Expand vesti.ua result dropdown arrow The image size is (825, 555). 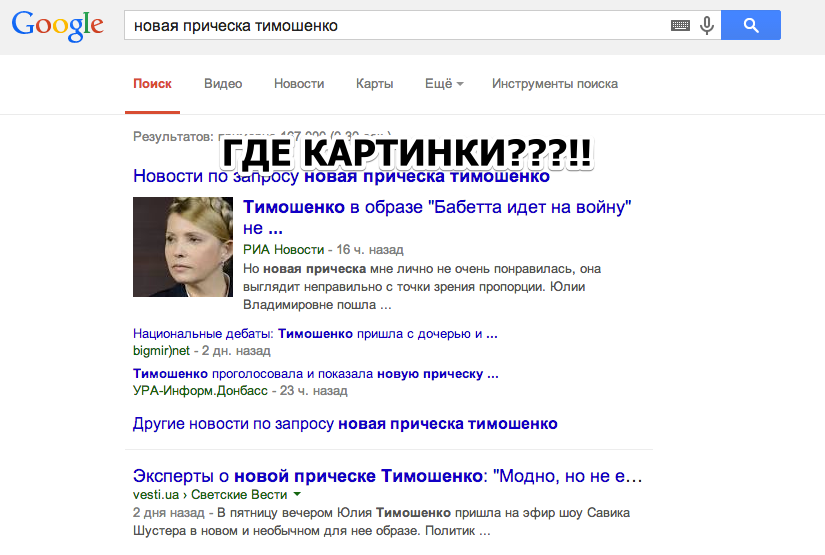click(297, 495)
